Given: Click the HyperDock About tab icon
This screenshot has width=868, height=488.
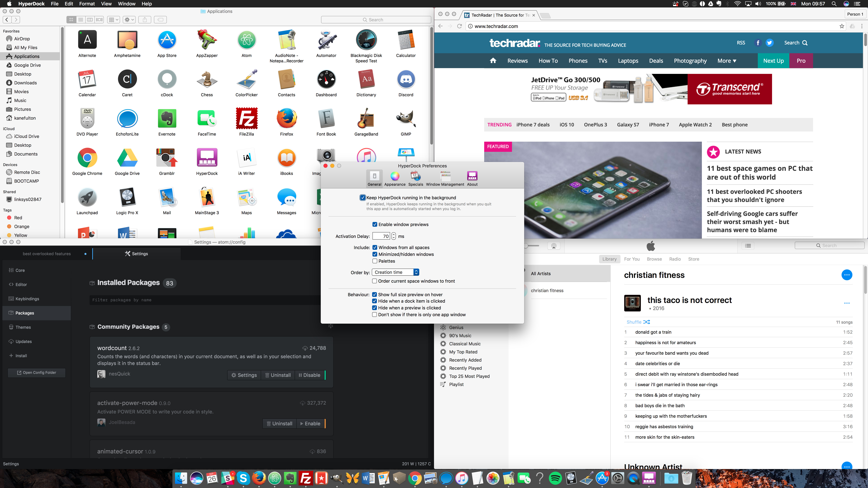Looking at the screenshot, I should (472, 176).
